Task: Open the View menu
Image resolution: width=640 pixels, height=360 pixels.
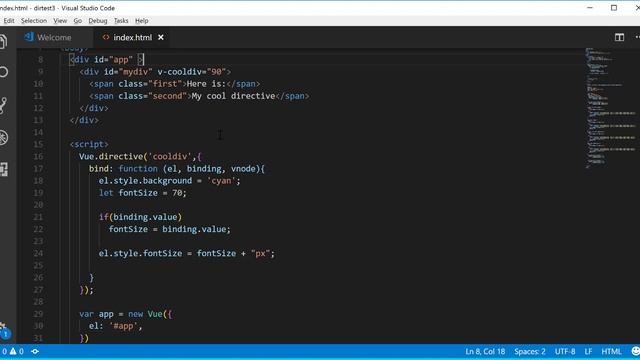Action: (60, 21)
